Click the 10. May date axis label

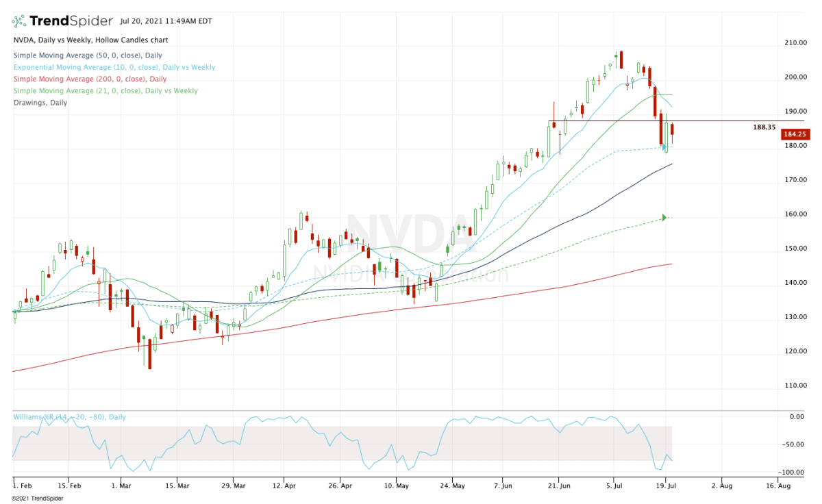click(396, 485)
